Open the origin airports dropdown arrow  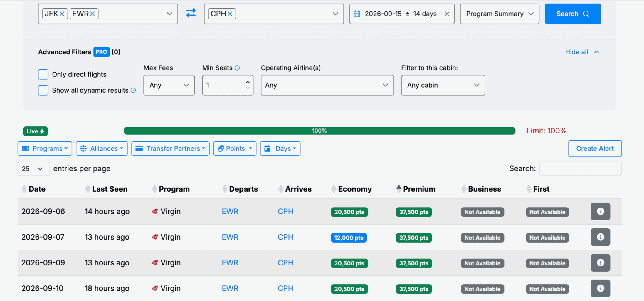click(169, 14)
